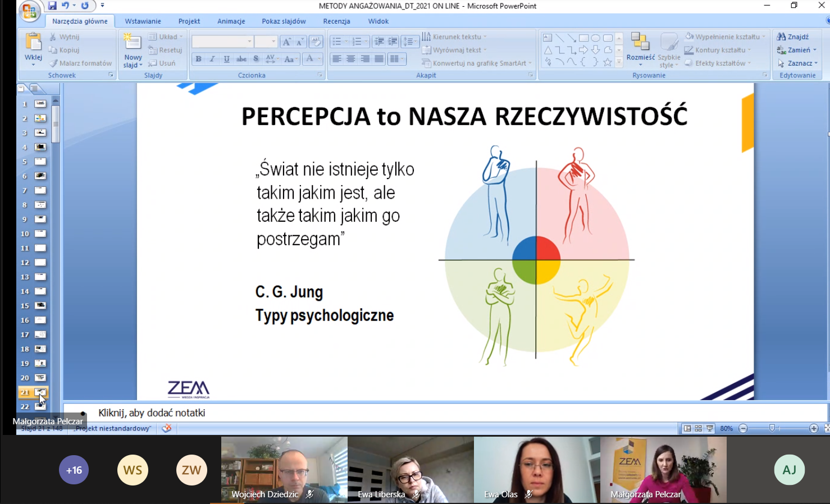Click the Rozmieść arrange icon
The image size is (830, 504).
tap(640, 43)
